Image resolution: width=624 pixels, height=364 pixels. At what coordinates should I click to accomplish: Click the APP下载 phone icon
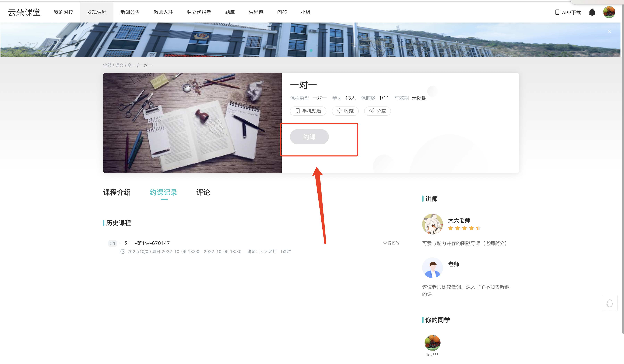[x=557, y=12]
